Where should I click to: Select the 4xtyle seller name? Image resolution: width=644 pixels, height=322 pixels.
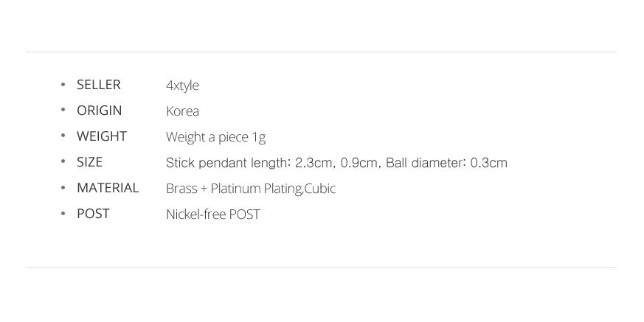pos(182,85)
